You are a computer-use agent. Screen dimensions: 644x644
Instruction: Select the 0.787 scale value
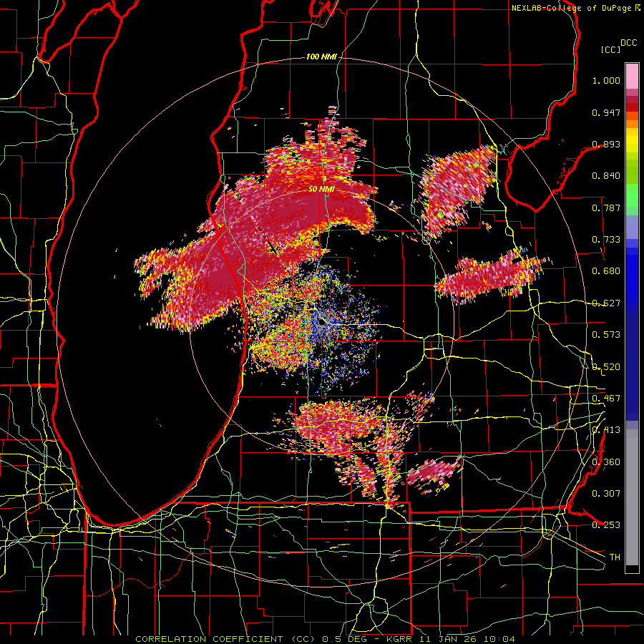click(x=606, y=208)
